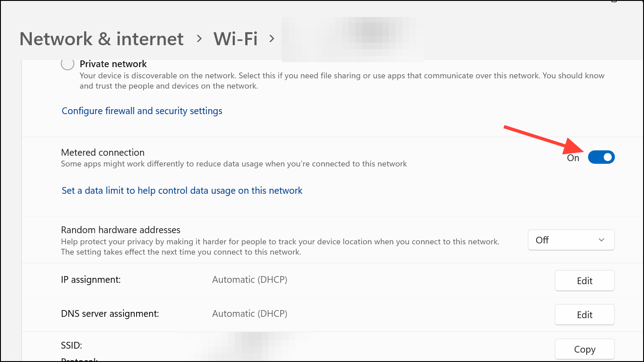Select the Private network radio button
Screen dimensions: 644x362
pyautogui.click(x=68, y=64)
